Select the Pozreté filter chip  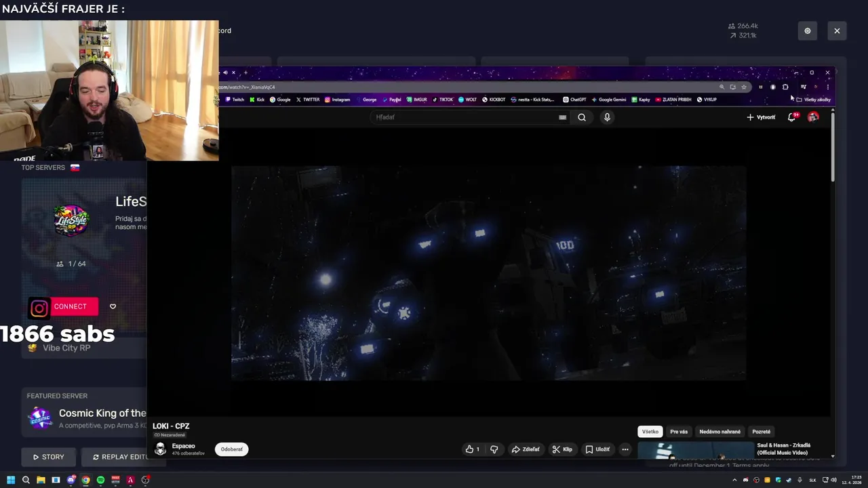point(761,432)
